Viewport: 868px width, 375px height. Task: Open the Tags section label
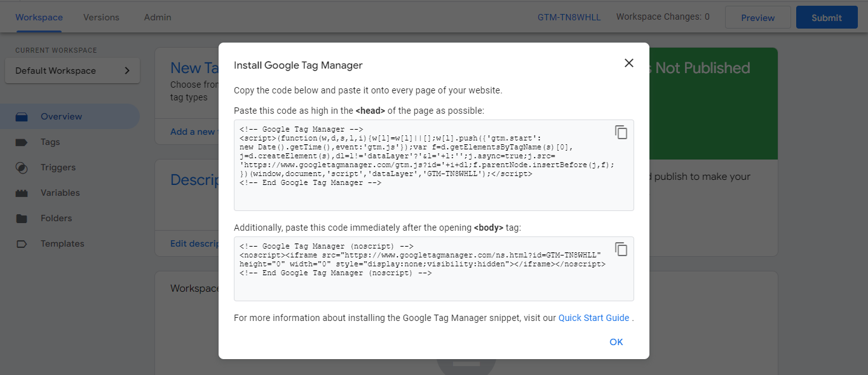point(50,142)
